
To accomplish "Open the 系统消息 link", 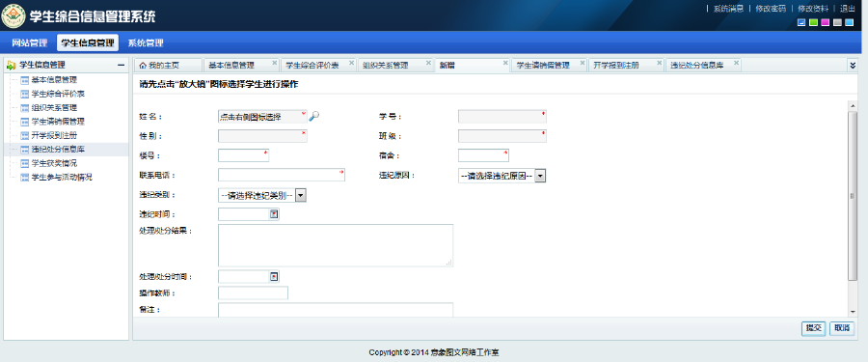I will [x=728, y=9].
